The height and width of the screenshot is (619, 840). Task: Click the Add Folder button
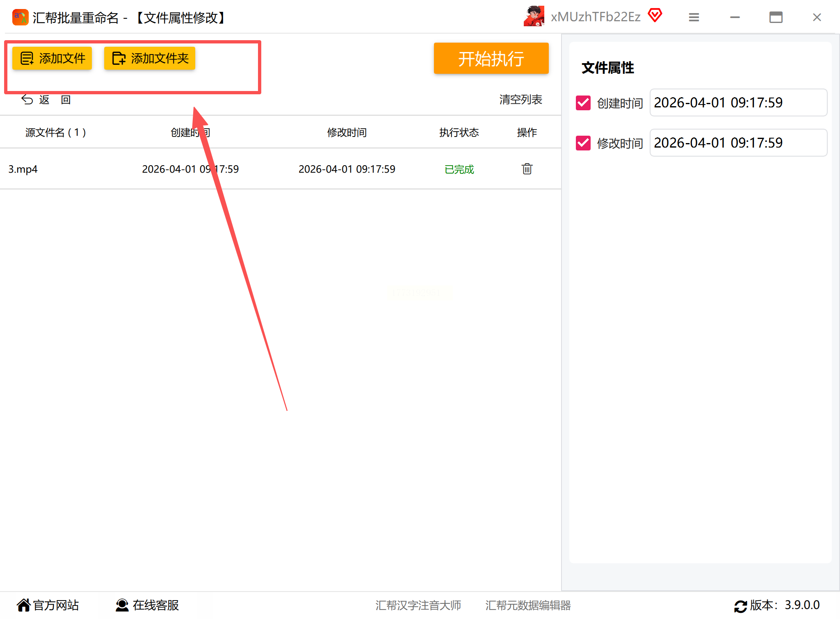pyautogui.click(x=150, y=59)
